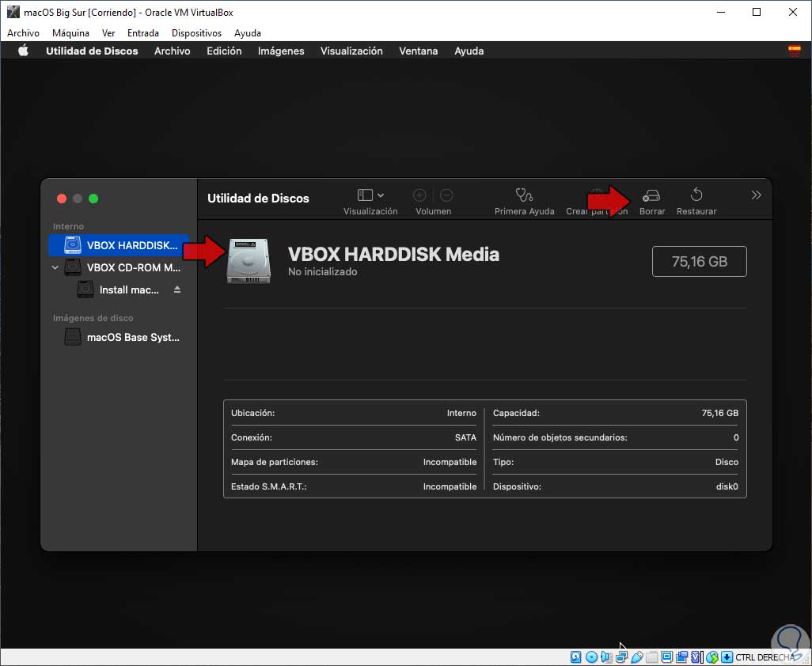Open the Visualización dropdown arrow
Image resolution: width=812 pixels, height=666 pixels.
point(381,195)
